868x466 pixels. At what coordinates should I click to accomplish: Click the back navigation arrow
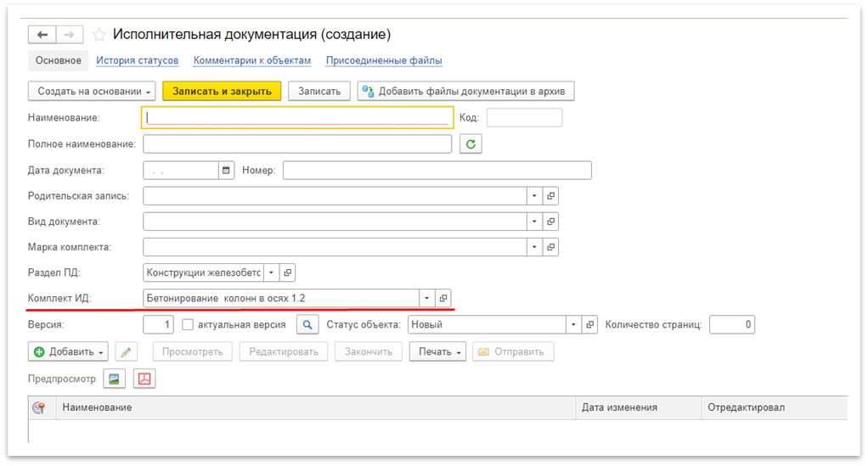coord(42,35)
